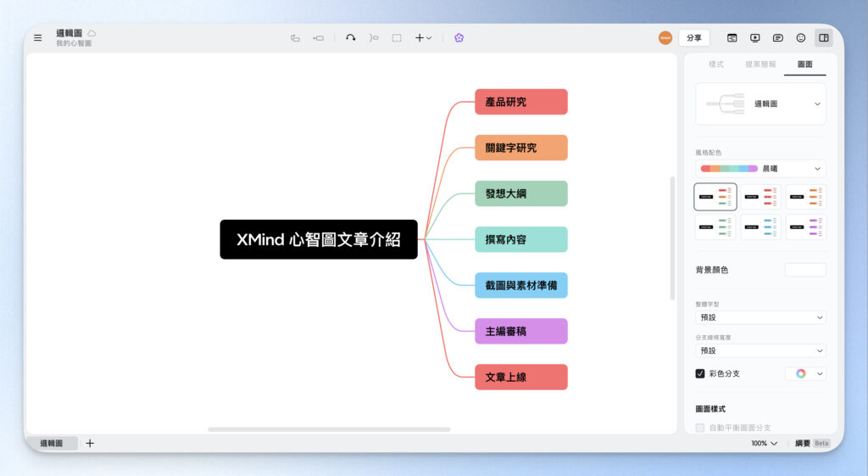Add a boundary frame
This screenshot has height=476, width=868.
tap(397, 37)
